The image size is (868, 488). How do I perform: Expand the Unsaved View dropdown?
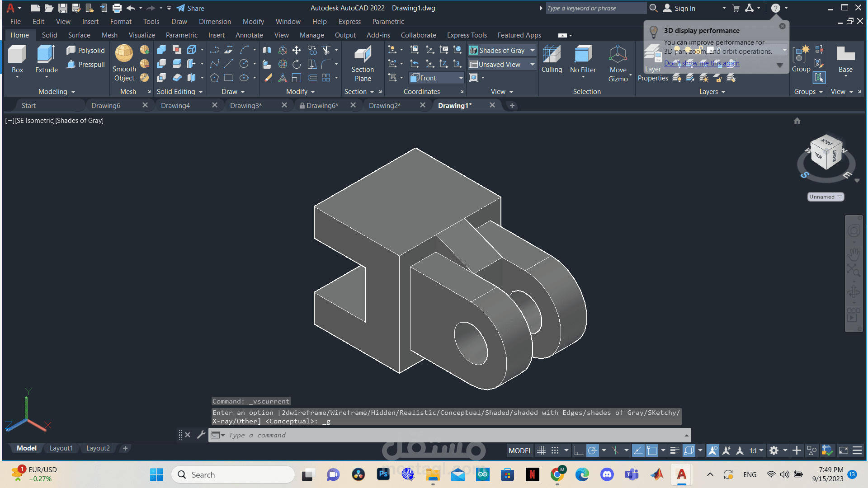pos(533,65)
